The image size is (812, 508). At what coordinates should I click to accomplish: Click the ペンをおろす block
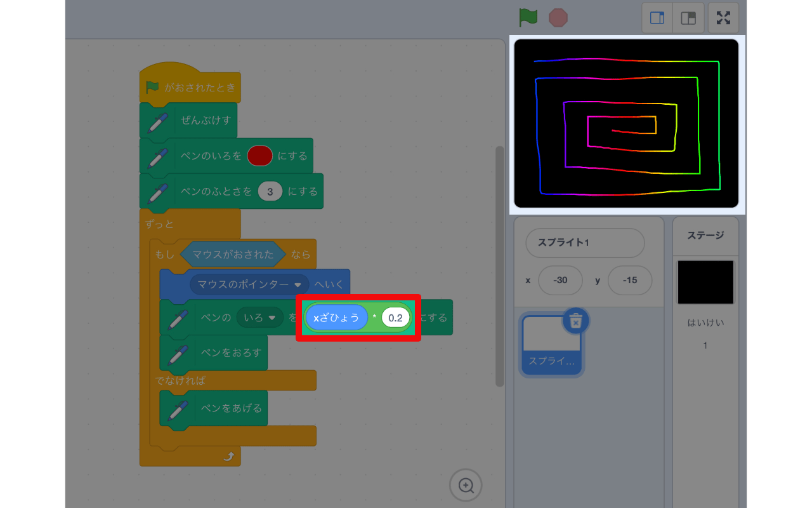tap(213, 352)
